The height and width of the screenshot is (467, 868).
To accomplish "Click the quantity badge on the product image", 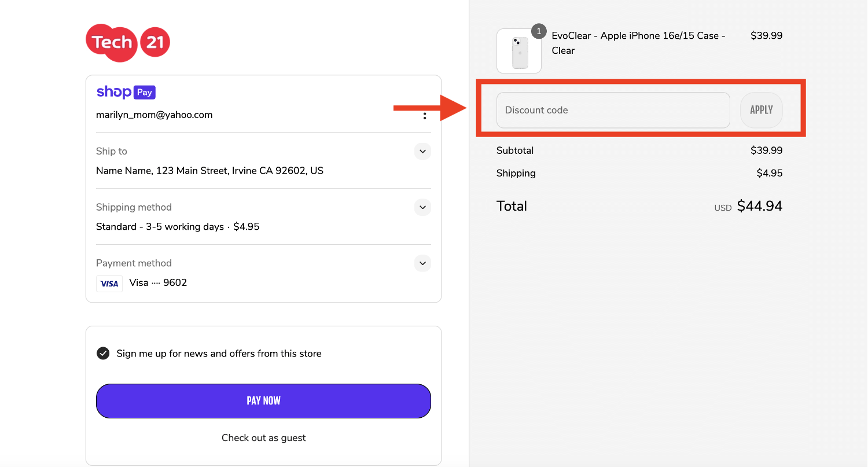I will click(539, 31).
